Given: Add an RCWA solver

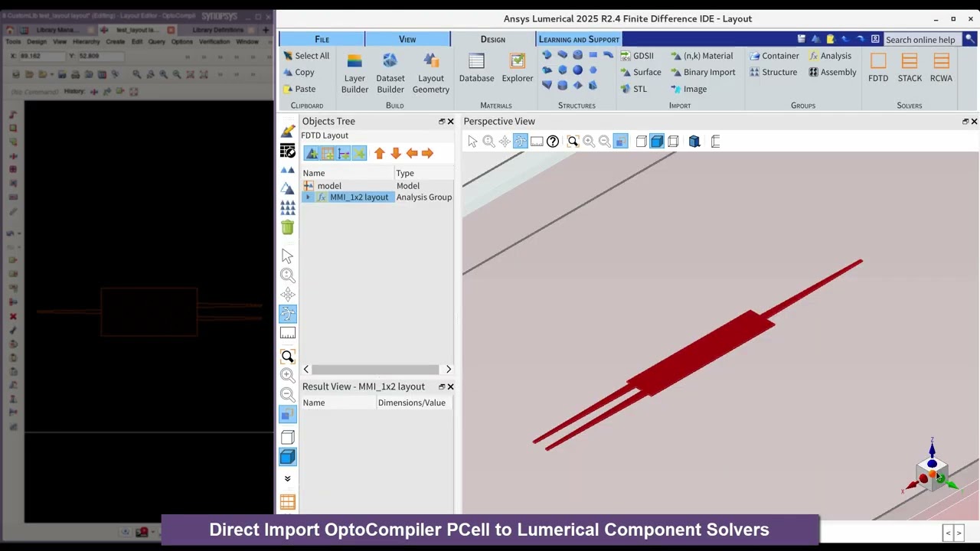Looking at the screenshot, I should click(941, 68).
